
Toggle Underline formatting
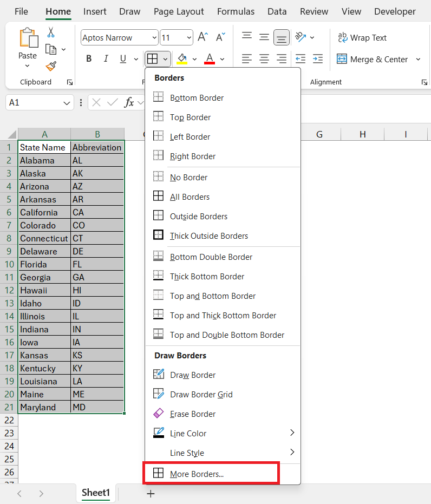click(123, 59)
